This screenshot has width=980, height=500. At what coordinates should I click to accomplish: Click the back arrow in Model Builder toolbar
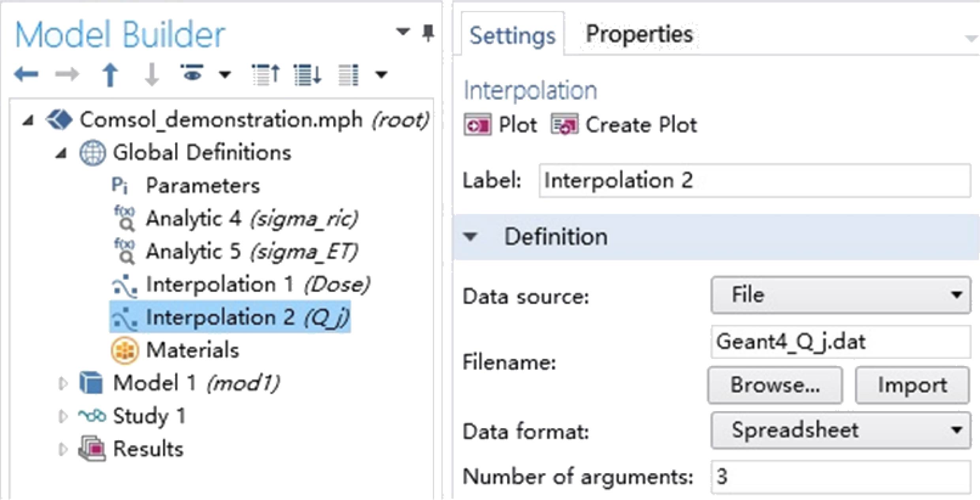[26, 74]
